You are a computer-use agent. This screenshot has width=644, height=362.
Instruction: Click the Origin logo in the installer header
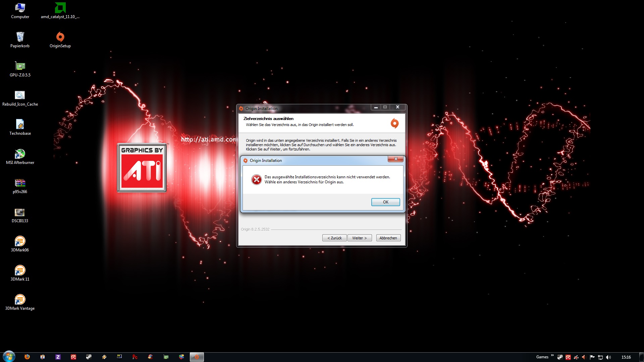coord(395,123)
